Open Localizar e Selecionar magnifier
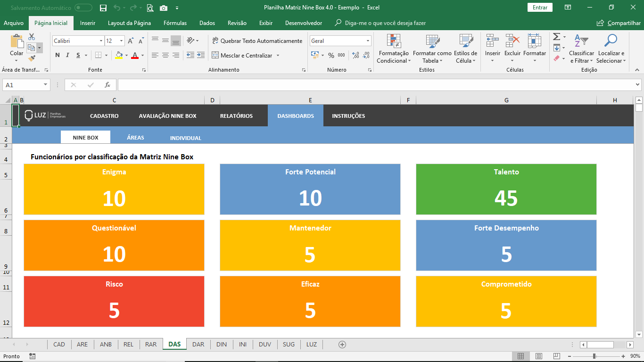644x362 pixels. click(611, 41)
